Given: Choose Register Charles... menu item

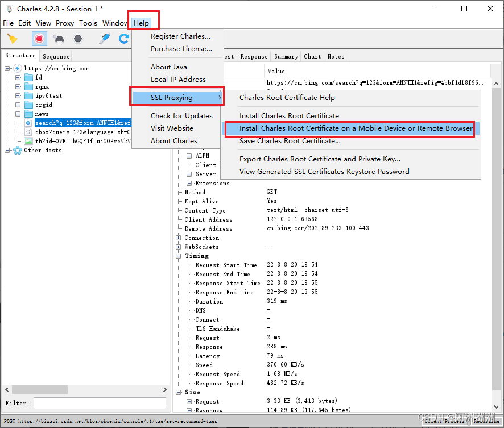Looking at the screenshot, I should [x=180, y=36].
